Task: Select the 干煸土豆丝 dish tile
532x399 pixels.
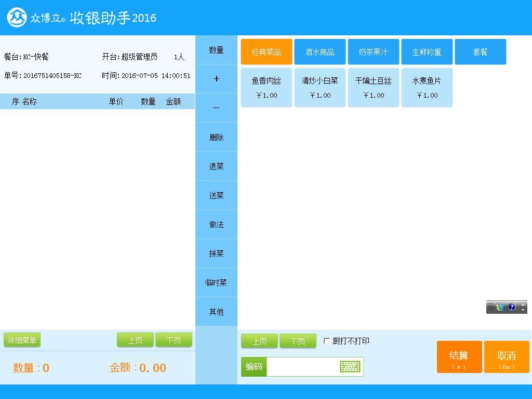Action: coord(373,87)
